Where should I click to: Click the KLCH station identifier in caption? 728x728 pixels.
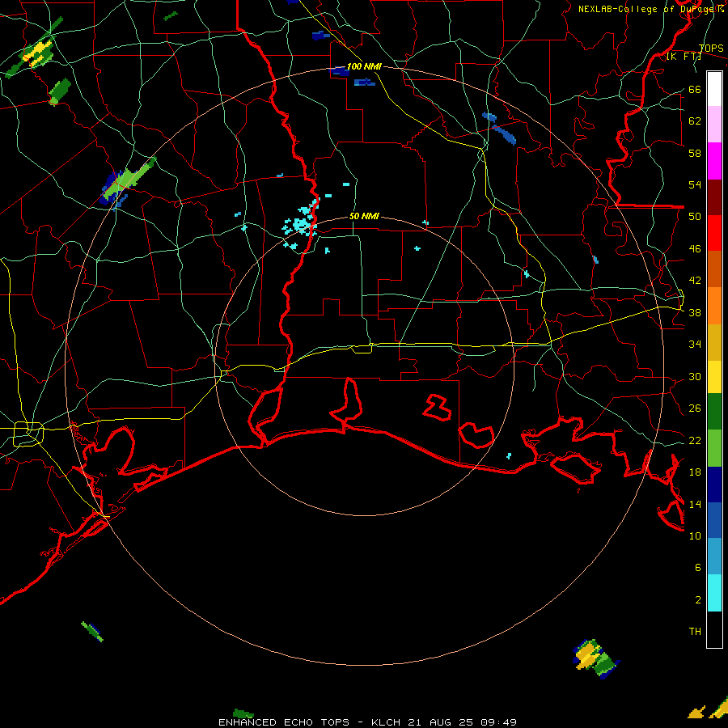click(x=385, y=722)
